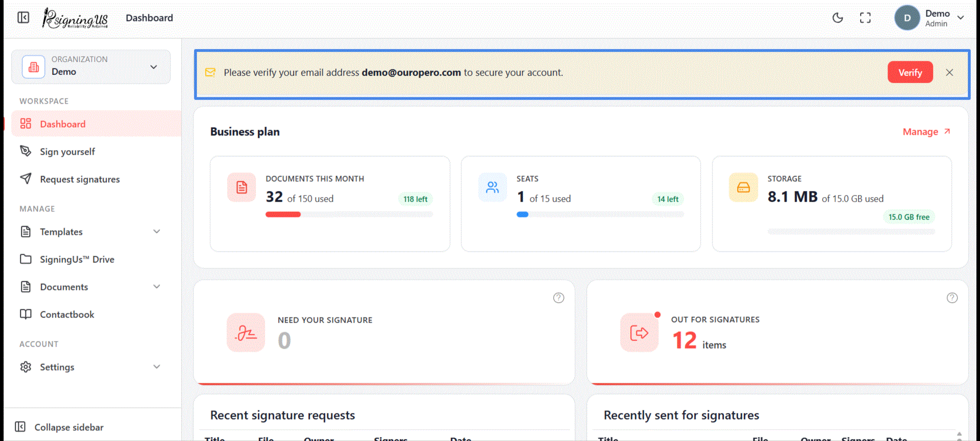Open the Manage plan link
980x441 pixels.
pyautogui.click(x=926, y=132)
